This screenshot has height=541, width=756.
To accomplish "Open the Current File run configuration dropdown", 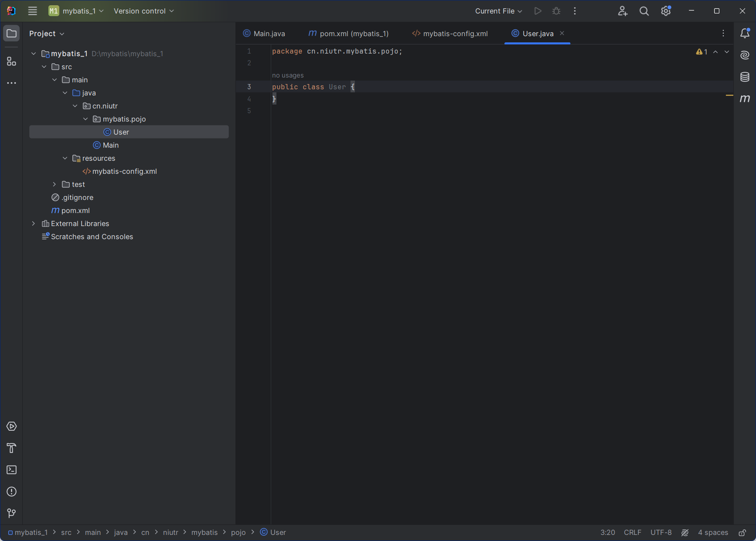I will pos(498,11).
